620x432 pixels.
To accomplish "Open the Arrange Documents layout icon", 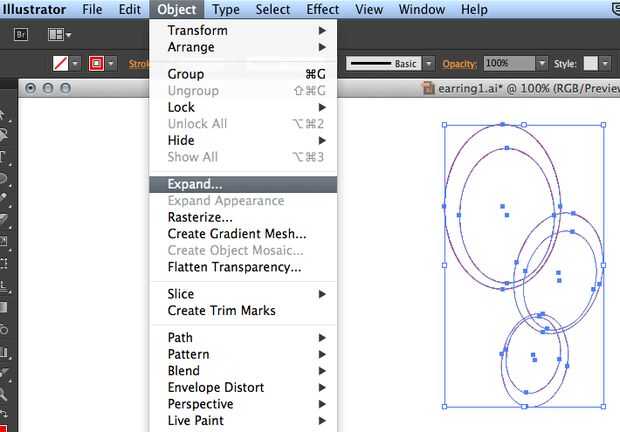I will pos(59,35).
